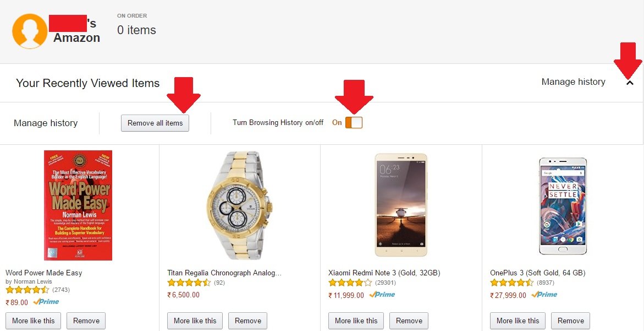This screenshot has width=644, height=331.
Task: Click the star rating for Xiaomi Redmi Note 3
Action: pyautogui.click(x=350, y=283)
